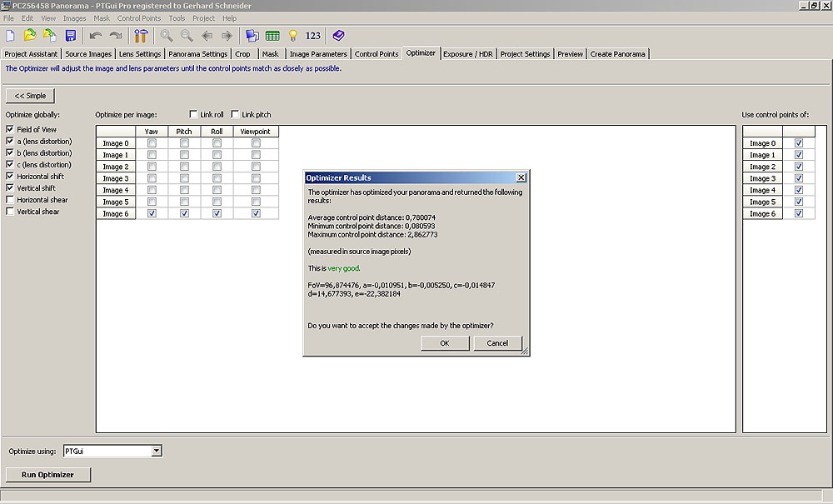833x504 pixels.
Task: Accept optimizer results with OK
Action: click(445, 343)
